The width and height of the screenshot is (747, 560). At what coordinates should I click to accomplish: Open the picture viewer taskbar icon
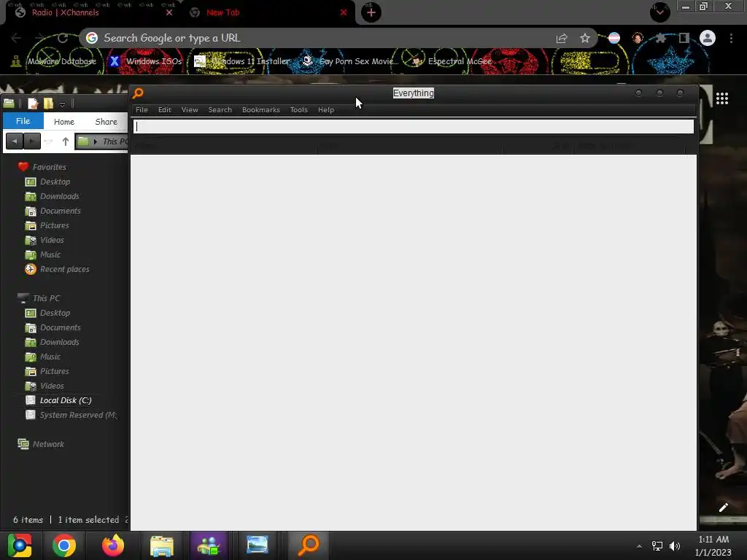click(x=258, y=545)
